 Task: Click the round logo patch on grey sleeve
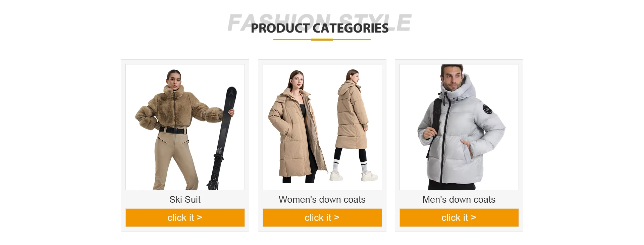point(487,109)
